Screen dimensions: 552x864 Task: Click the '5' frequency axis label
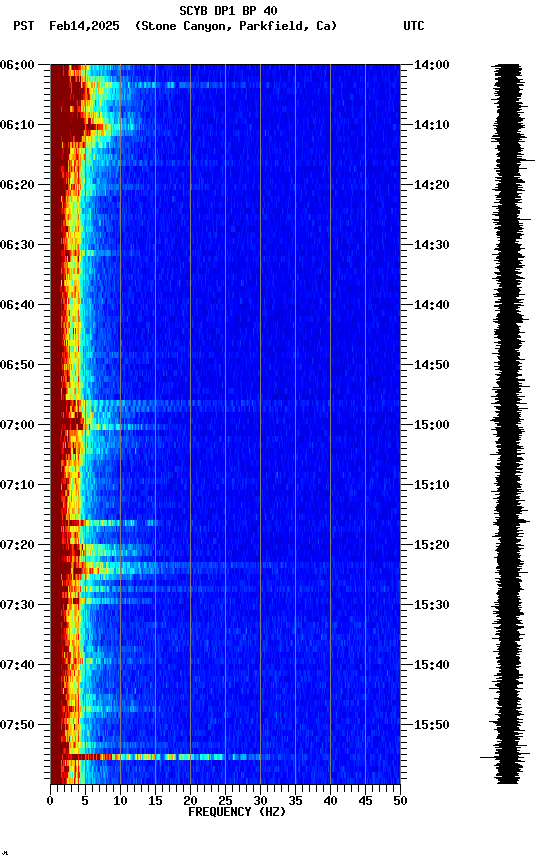(85, 801)
